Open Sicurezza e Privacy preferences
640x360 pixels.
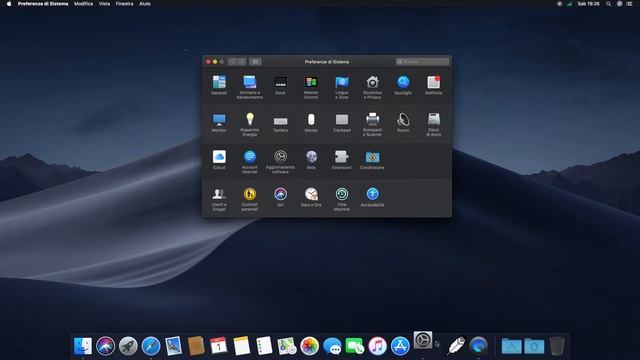(372, 87)
